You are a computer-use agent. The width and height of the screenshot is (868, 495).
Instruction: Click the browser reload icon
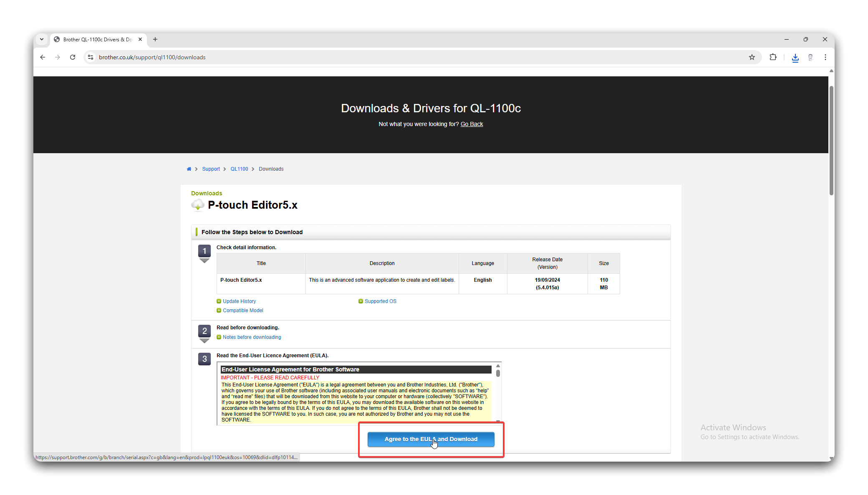[x=73, y=57]
